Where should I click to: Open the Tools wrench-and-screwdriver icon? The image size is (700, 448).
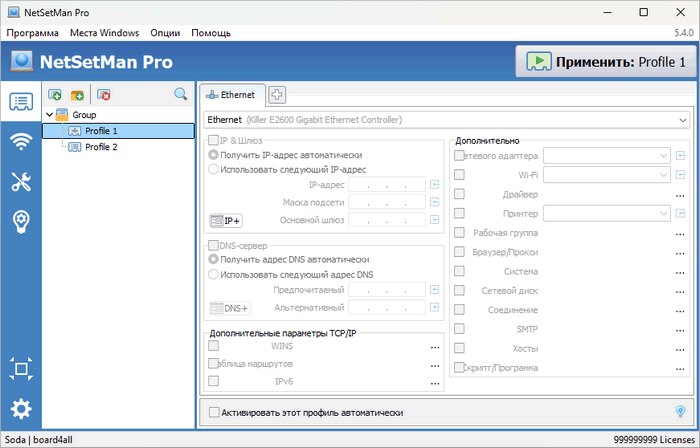point(21,182)
